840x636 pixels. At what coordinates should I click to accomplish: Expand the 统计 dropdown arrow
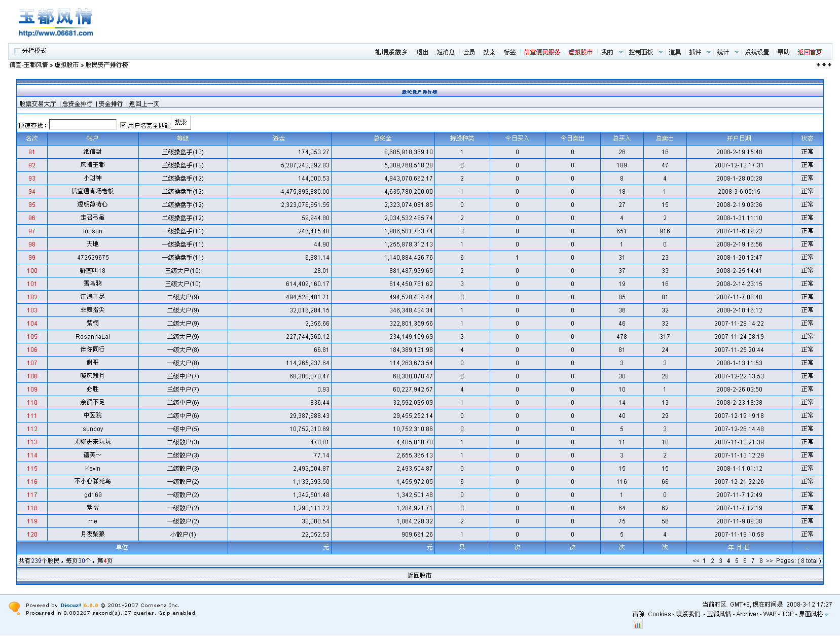737,52
